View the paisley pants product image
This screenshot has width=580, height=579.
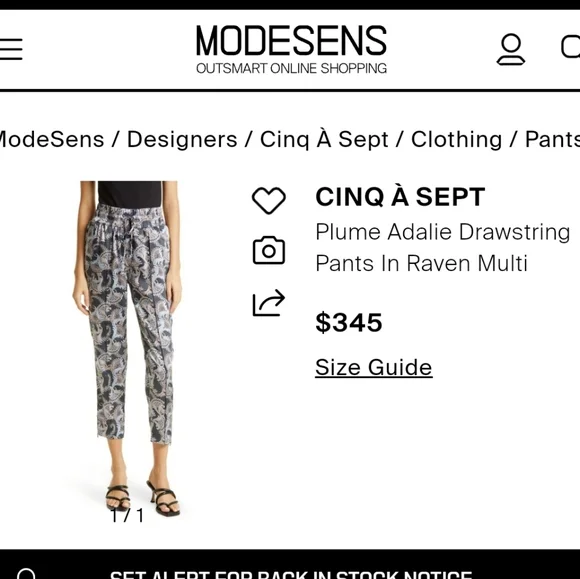128,349
